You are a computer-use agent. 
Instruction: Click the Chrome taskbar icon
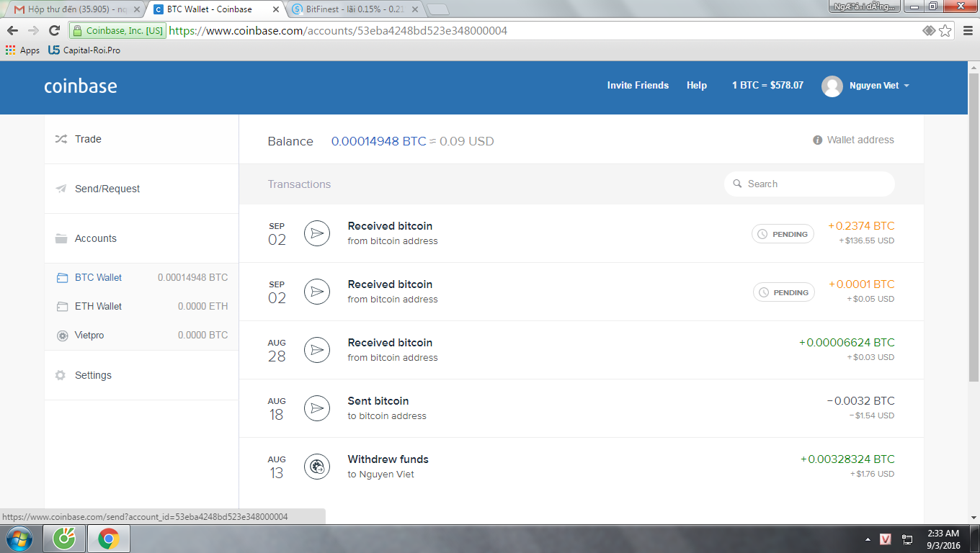pos(109,539)
